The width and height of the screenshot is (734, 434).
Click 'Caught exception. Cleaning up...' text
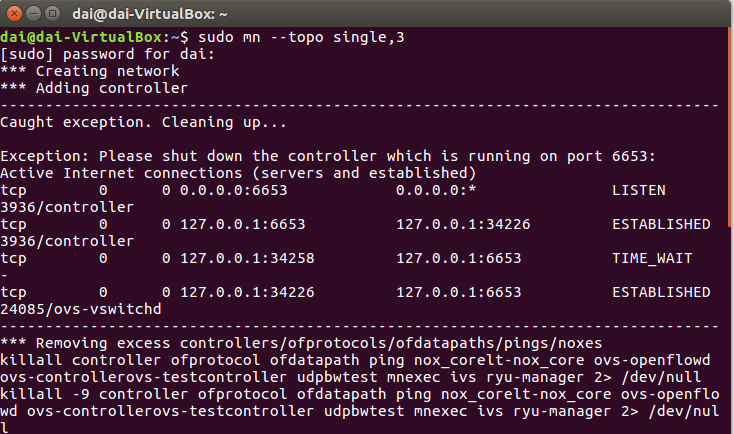[143, 122]
